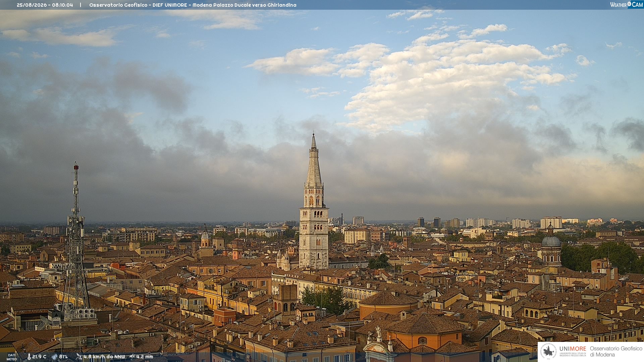Click the Ghirlandina tower spire

click(314, 160)
